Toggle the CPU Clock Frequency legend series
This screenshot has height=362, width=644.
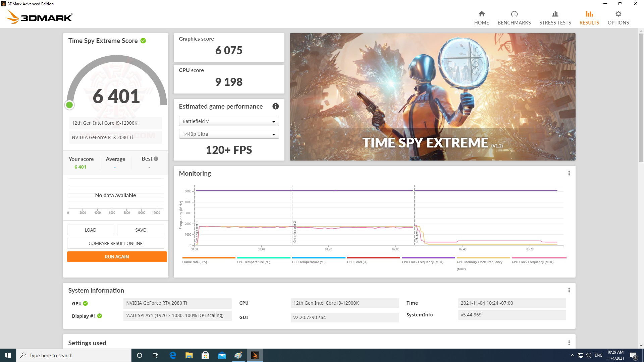[x=422, y=262]
